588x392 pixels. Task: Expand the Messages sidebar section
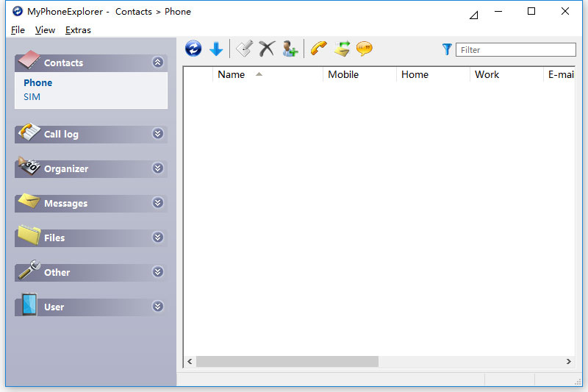[157, 203]
